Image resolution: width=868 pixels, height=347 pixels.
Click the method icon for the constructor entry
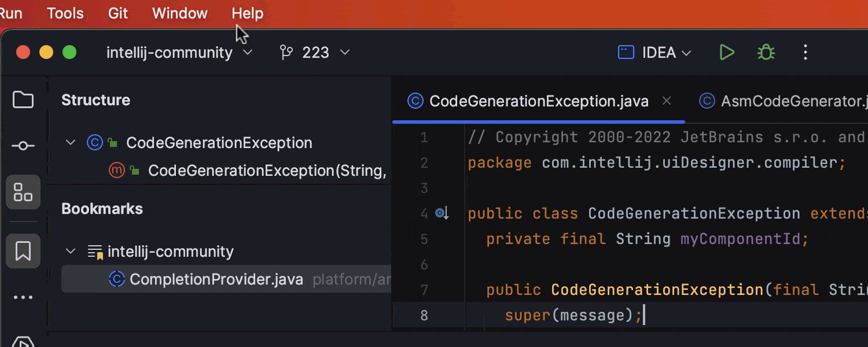coord(116,170)
